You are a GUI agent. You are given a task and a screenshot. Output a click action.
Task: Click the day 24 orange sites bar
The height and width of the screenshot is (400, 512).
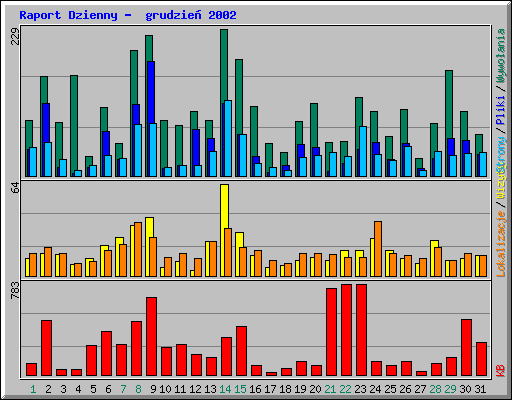point(378,249)
